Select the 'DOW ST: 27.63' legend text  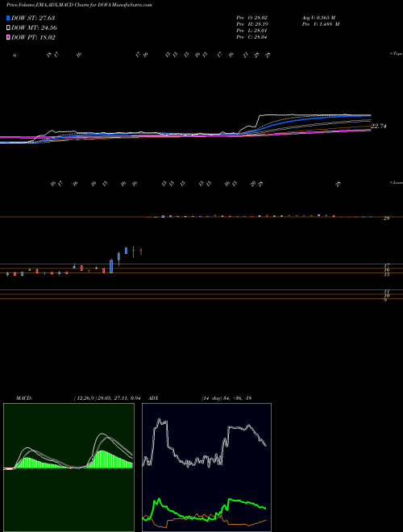(x=33, y=18)
